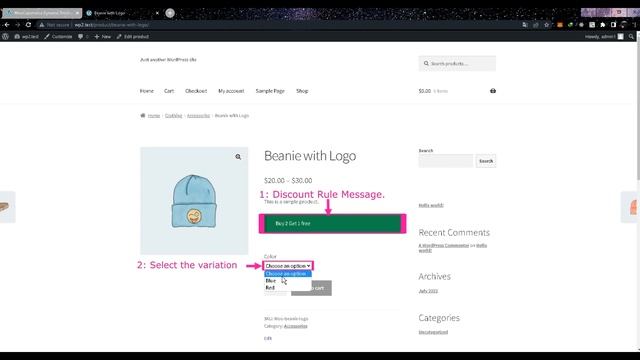Click the beanie product image
The image size is (640, 360).
[x=194, y=201]
